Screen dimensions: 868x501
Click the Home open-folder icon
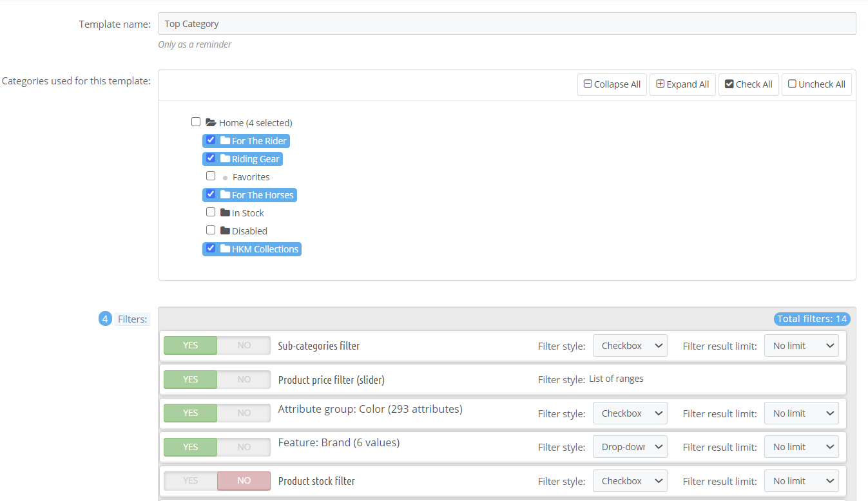(x=211, y=122)
